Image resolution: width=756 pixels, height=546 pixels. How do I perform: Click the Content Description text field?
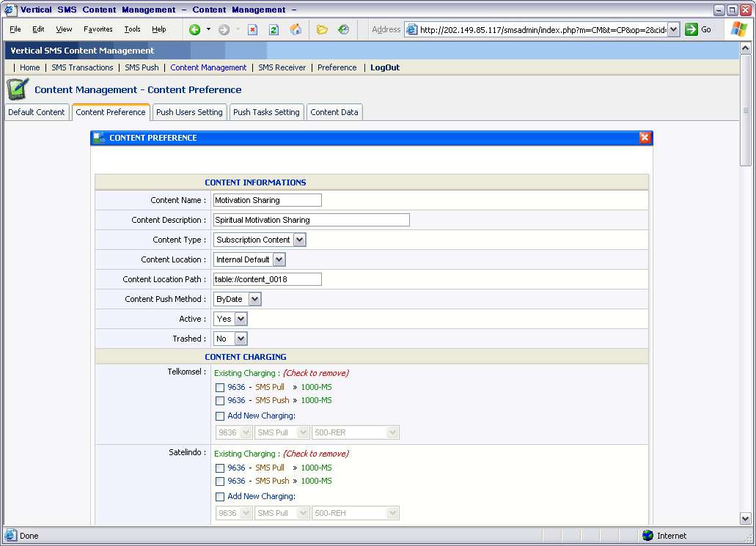click(x=311, y=220)
